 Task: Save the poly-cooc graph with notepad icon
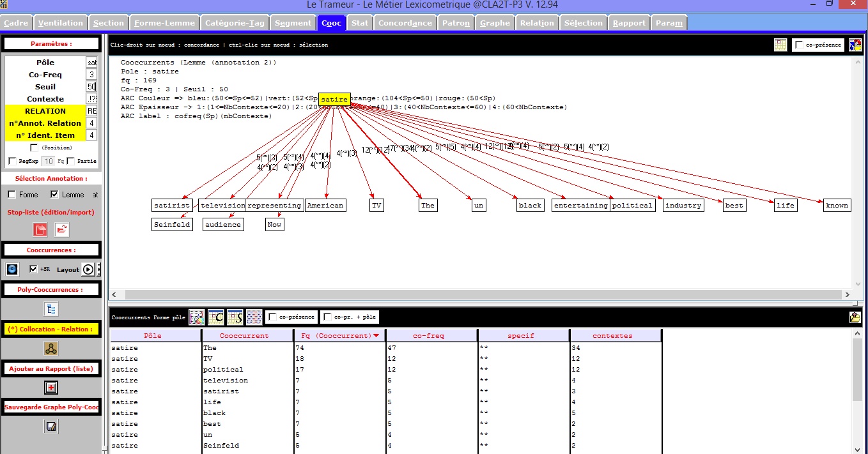pos(51,427)
